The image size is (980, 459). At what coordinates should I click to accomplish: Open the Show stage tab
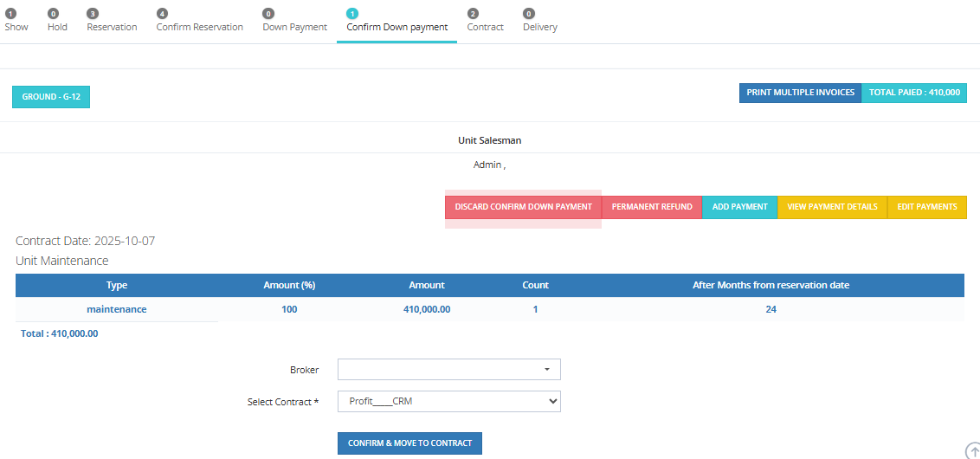tap(16, 22)
